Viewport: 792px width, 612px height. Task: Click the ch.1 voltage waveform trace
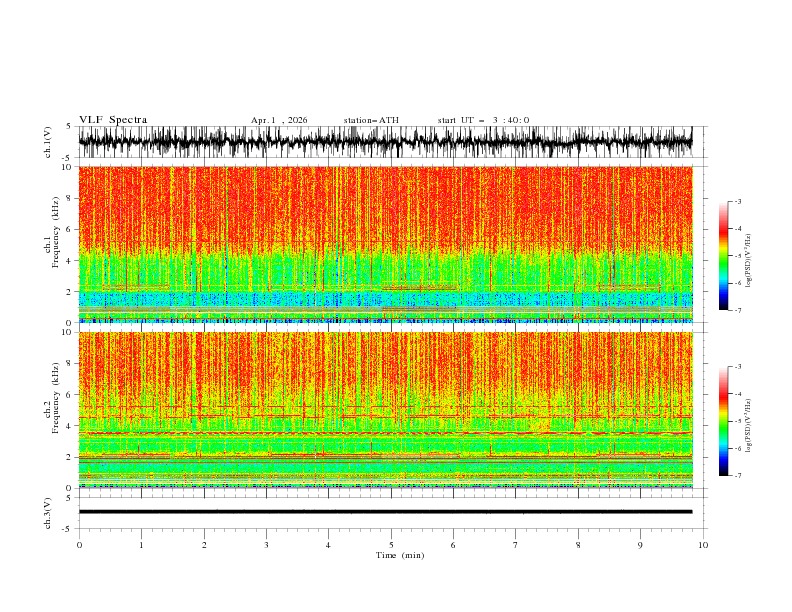[x=385, y=142]
